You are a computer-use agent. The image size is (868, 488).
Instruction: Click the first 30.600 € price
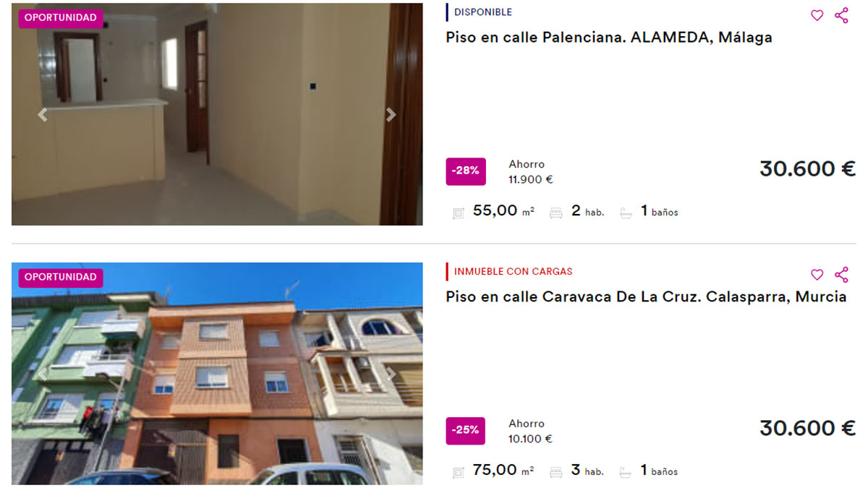tap(807, 169)
